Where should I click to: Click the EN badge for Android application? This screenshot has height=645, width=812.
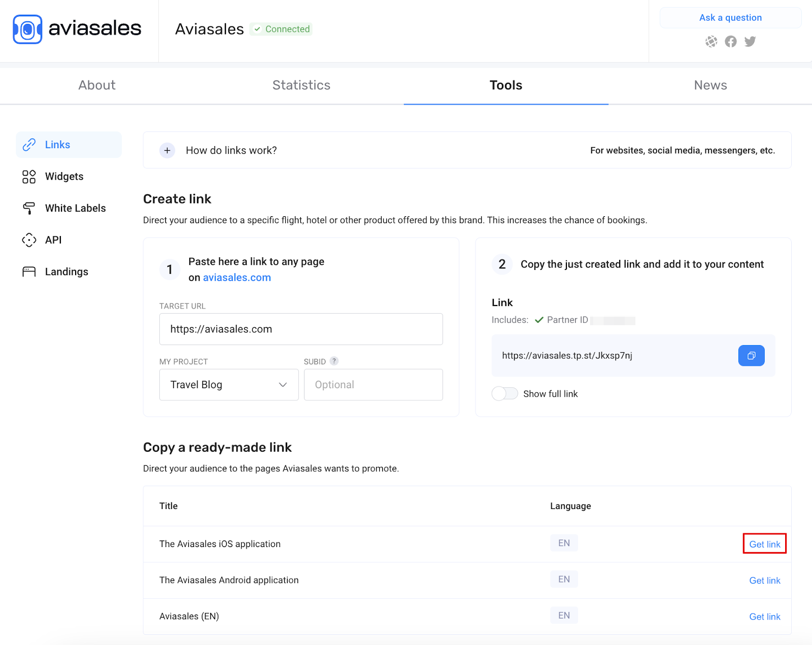click(x=564, y=579)
